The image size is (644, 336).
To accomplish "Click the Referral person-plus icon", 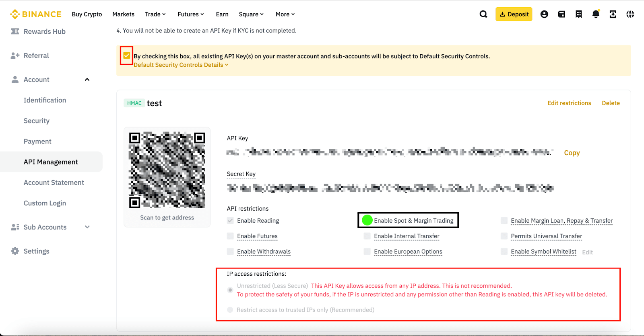I will click(x=15, y=55).
